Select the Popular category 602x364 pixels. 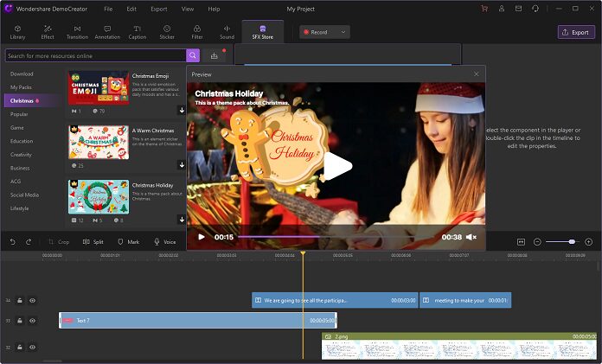19,114
